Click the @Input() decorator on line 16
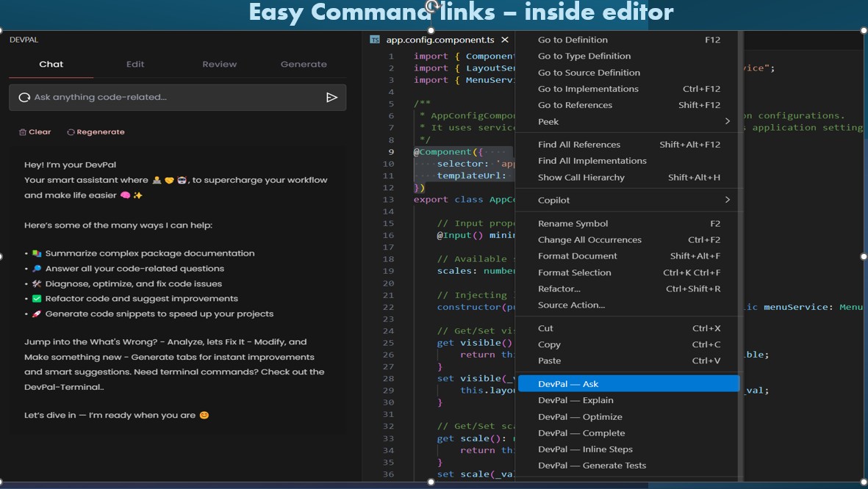Screen dimensions: 868x489 tap(460, 235)
